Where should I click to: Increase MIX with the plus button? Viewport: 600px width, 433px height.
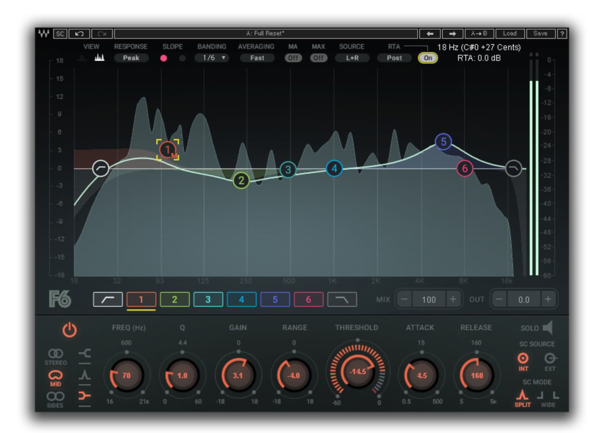(x=453, y=299)
